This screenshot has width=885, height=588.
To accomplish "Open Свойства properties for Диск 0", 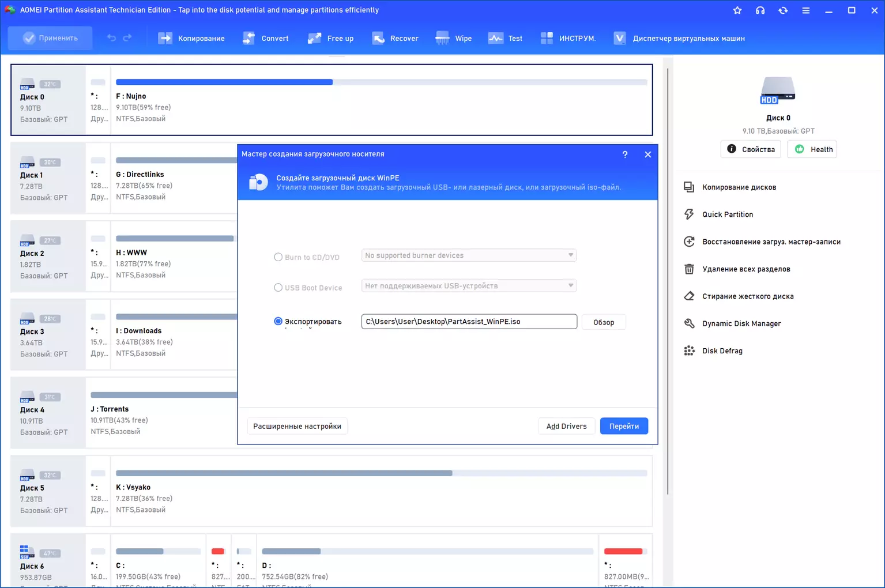I will pyautogui.click(x=751, y=149).
